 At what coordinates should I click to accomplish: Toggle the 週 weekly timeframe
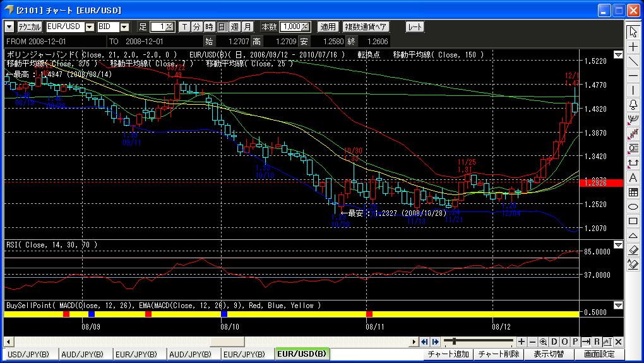[x=234, y=27]
